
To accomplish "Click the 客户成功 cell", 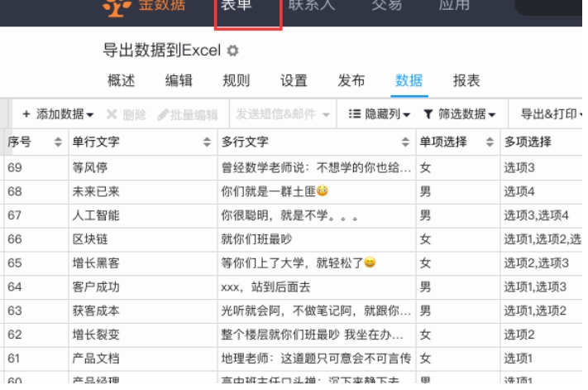I will [x=143, y=287].
